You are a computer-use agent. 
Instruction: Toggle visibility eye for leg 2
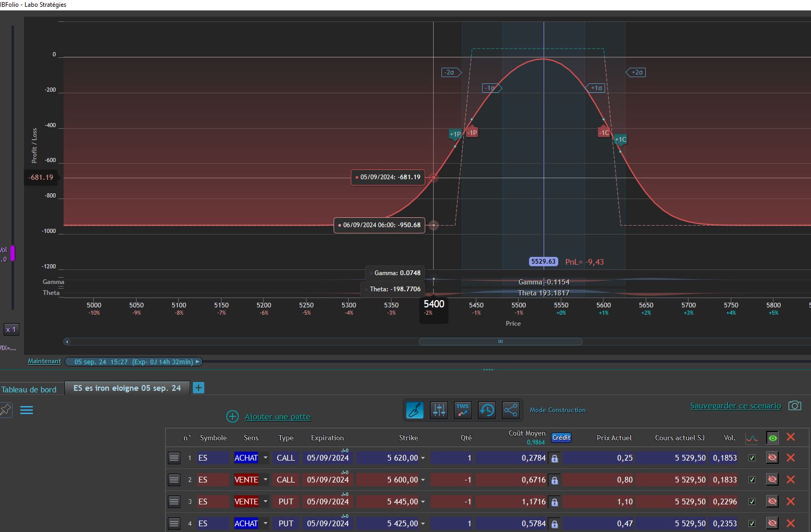point(772,479)
